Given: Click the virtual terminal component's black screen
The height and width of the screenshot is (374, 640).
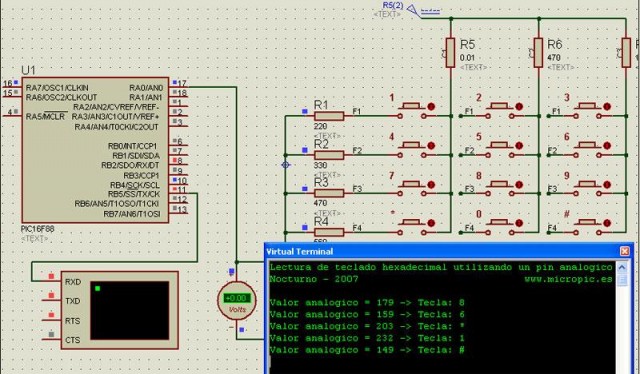Looking at the screenshot, I should click(x=129, y=310).
